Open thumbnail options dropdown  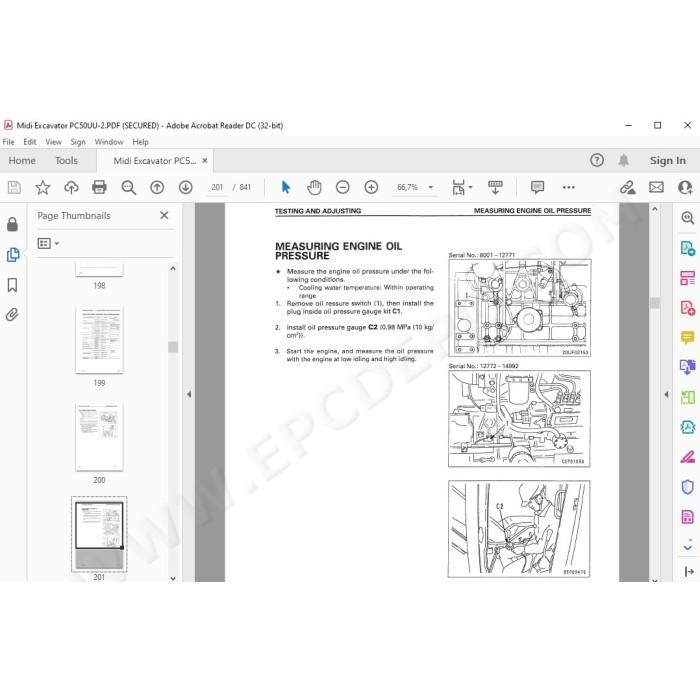click(x=48, y=243)
